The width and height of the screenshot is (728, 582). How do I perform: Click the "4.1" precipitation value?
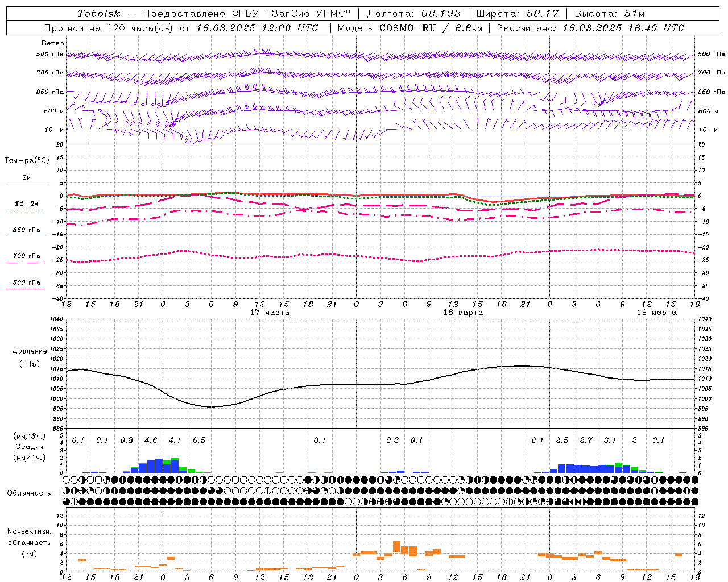click(175, 440)
